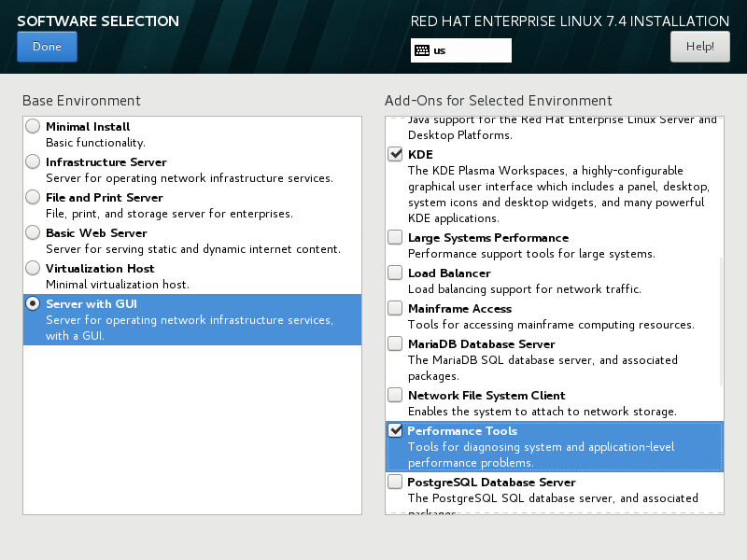
Task: Choose the Virtualization Host radio button
Action: pyautogui.click(x=33, y=268)
